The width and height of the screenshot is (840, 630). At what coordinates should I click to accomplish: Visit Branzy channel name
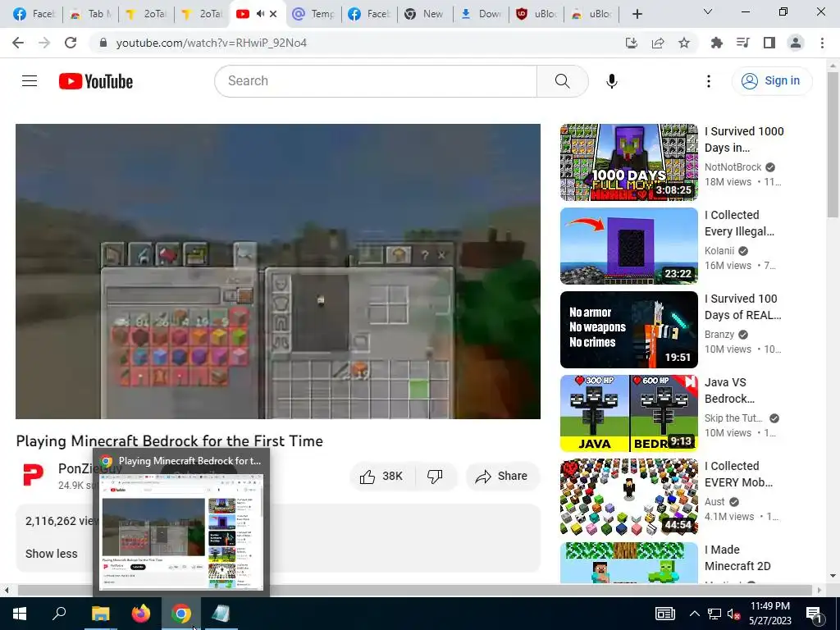719,335
